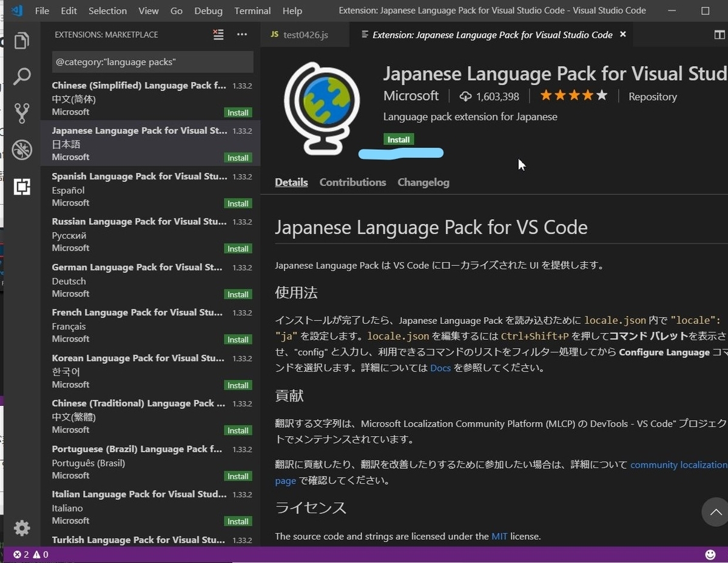Screen dimensions: 728x563
Task: Open the Terminal menu
Action: point(253,10)
